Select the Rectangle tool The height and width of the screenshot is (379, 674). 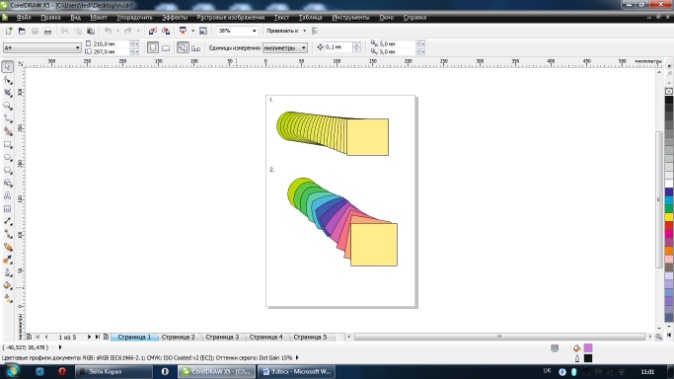7,145
